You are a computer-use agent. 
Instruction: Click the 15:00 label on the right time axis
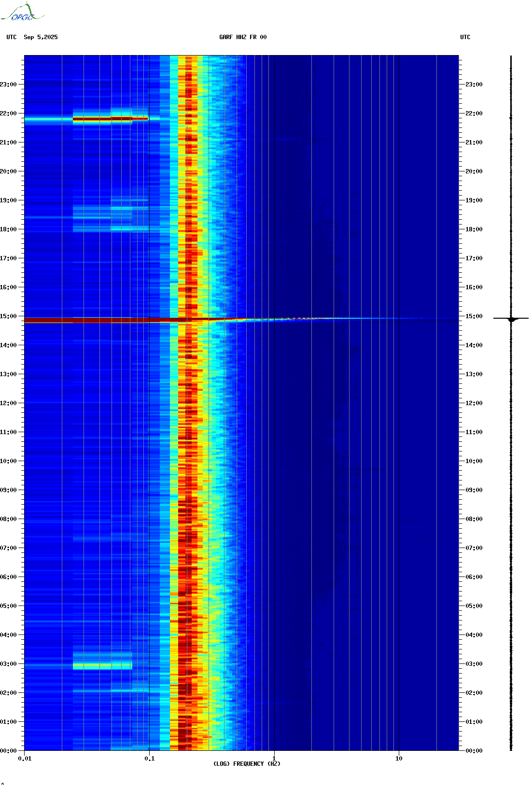point(474,316)
